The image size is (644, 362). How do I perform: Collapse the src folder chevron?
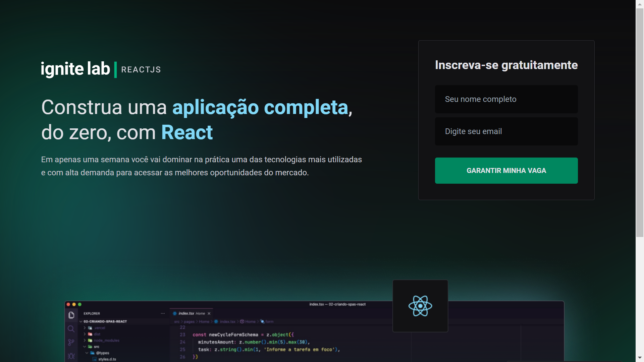coord(85,347)
